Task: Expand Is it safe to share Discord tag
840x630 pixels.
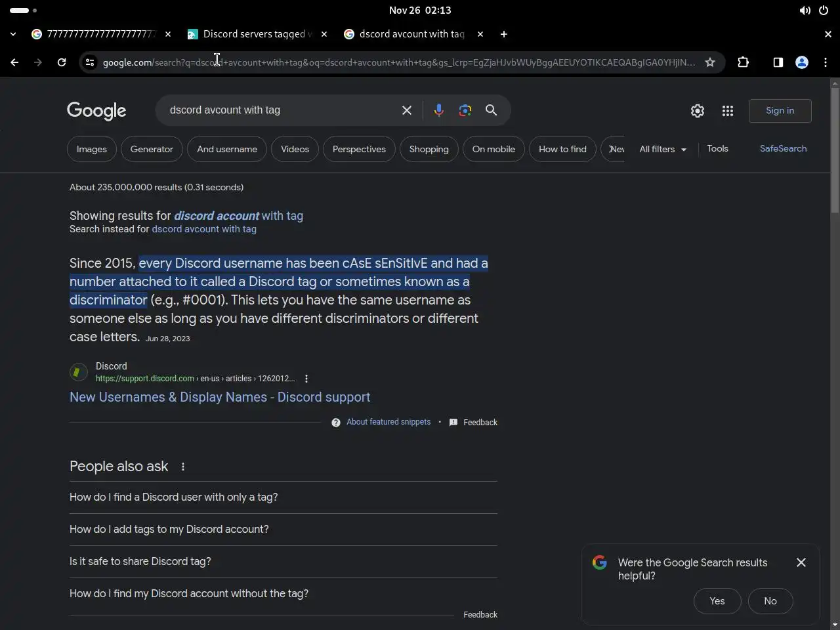Action: (283, 562)
